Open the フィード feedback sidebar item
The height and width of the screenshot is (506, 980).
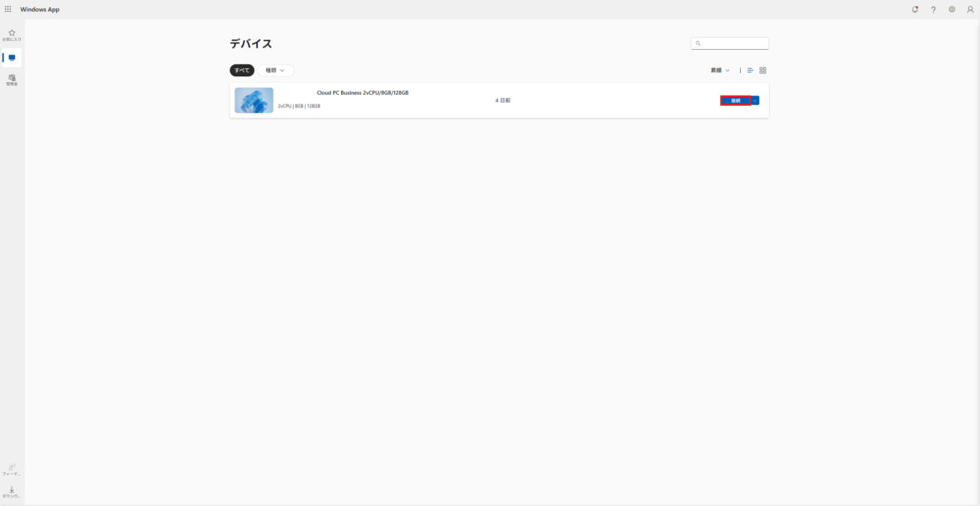point(12,470)
